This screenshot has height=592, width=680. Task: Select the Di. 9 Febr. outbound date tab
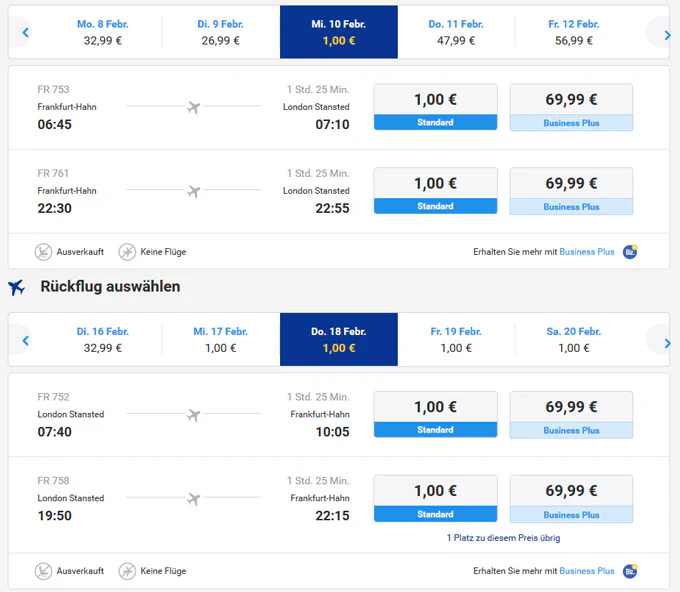221,32
